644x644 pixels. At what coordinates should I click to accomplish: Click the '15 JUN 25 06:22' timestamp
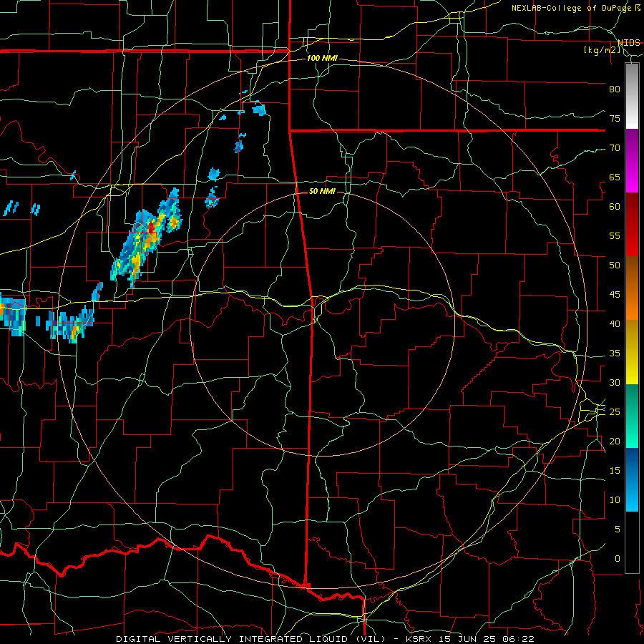(x=487, y=639)
